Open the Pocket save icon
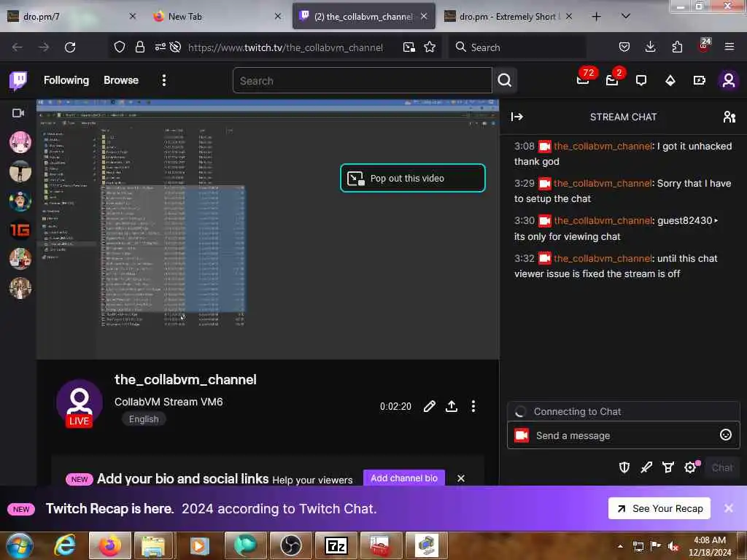747x560 pixels. click(624, 47)
